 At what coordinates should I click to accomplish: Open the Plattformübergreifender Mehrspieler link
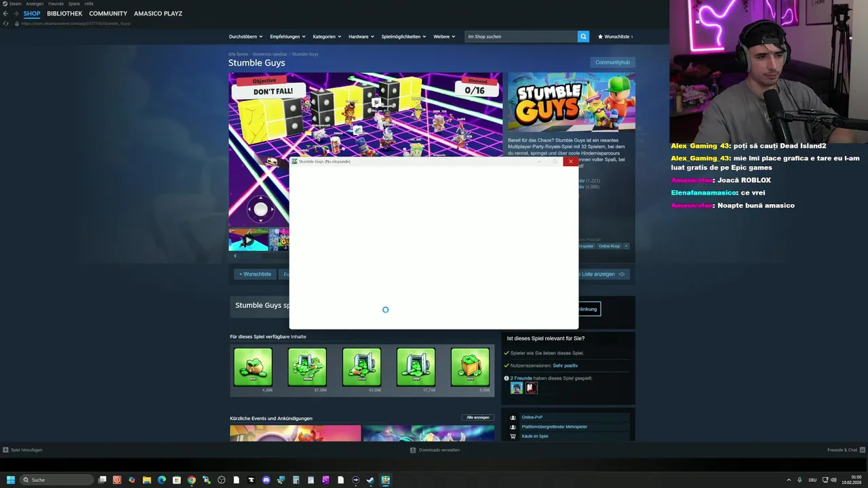[555, 427]
